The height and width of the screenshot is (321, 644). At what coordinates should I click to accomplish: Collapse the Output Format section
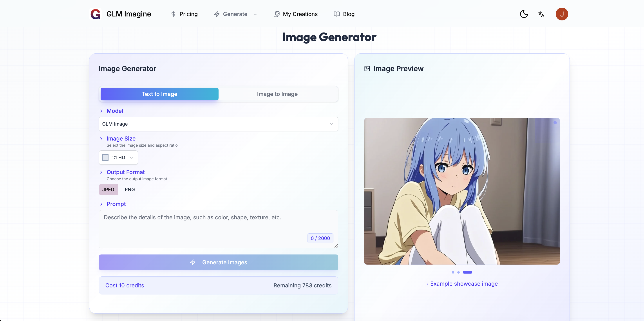101,172
